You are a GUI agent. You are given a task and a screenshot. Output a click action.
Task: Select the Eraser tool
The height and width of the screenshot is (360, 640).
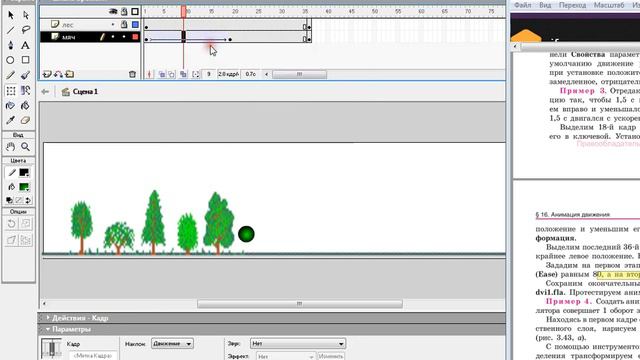[x=26, y=120]
